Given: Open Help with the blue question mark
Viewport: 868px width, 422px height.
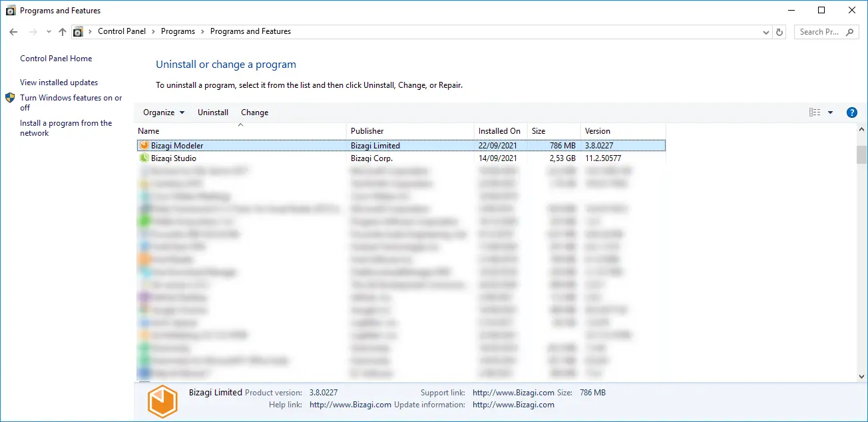Looking at the screenshot, I should (x=851, y=112).
